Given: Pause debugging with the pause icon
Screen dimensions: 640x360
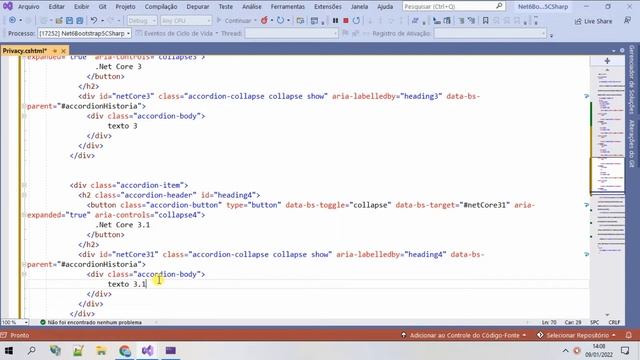Looking at the screenshot, I should (x=335, y=20).
